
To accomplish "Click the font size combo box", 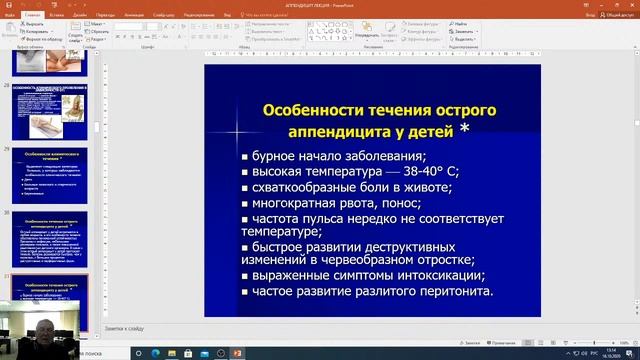I will pos(152,27).
